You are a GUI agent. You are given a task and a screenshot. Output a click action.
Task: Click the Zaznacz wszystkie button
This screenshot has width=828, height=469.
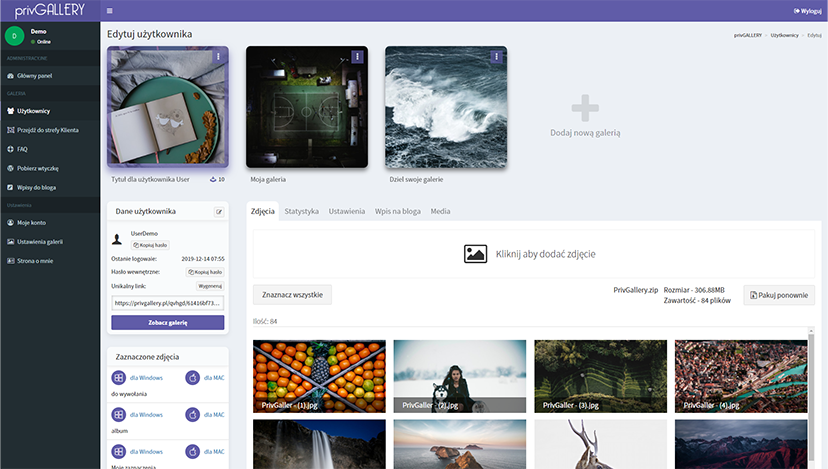click(x=291, y=295)
